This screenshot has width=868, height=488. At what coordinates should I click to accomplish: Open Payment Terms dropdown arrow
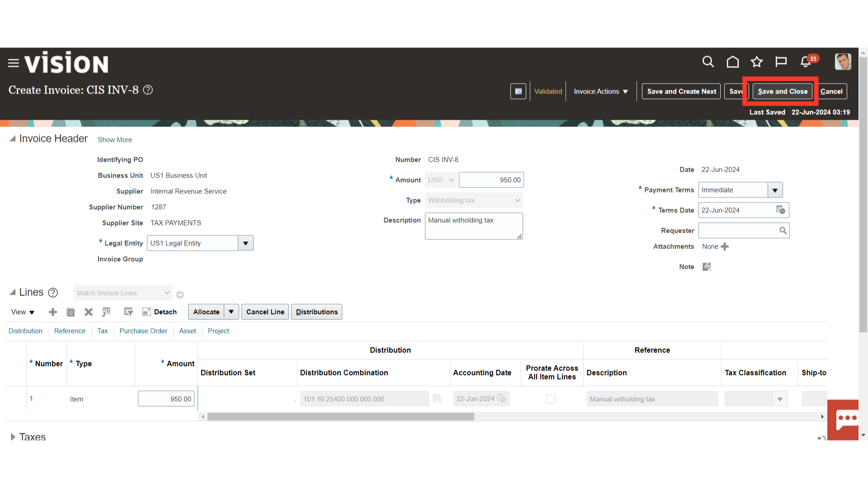(x=775, y=190)
